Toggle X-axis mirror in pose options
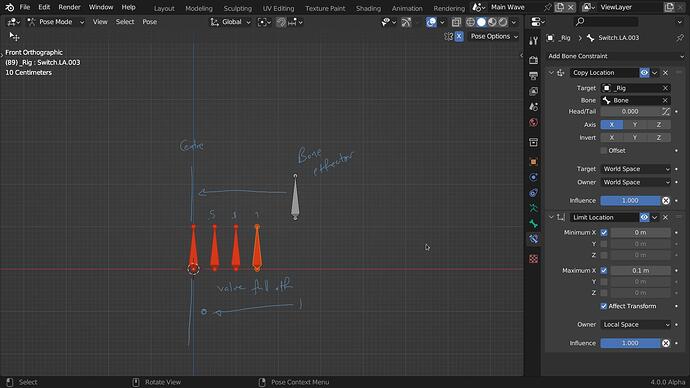Viewport: 690px width, 388px height. pyautogui.click(x=459, y=37)
